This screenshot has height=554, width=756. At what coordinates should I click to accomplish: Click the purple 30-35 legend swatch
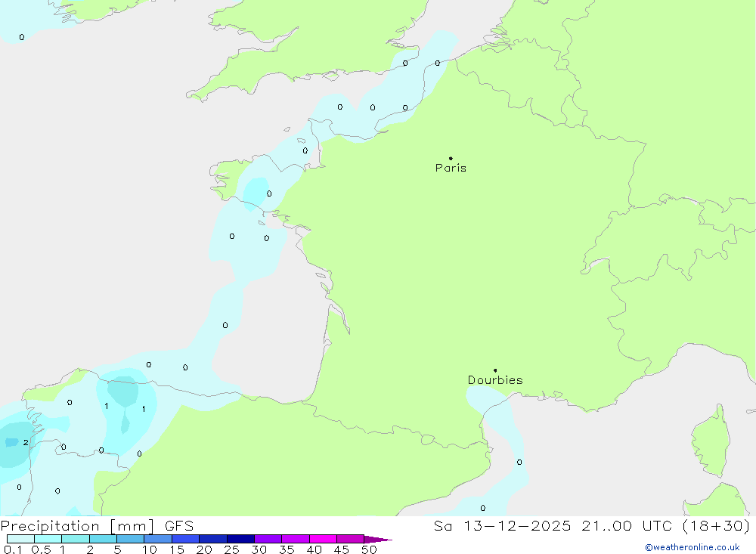coord(268,539)
